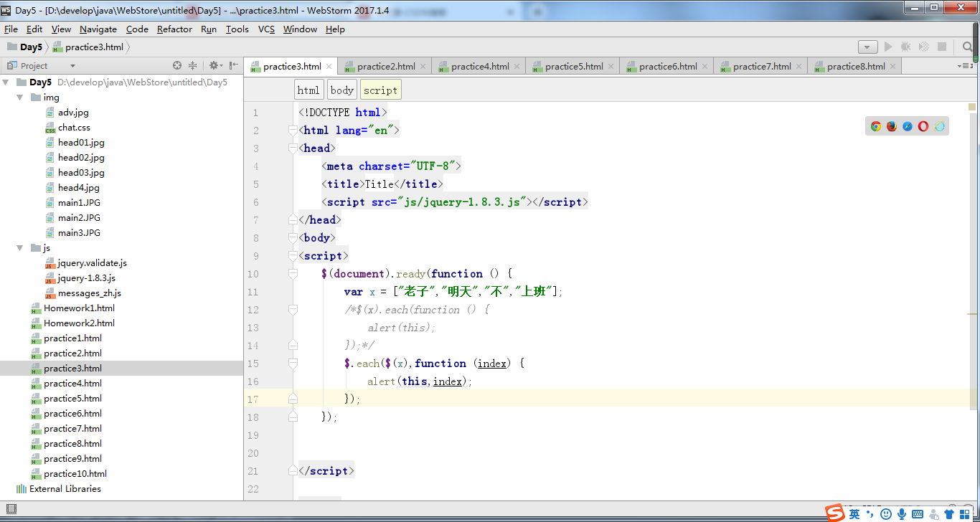980x522 pixels.
Task: Toggle Sogou punctuation mode icon
Action: tap(870, 514)
